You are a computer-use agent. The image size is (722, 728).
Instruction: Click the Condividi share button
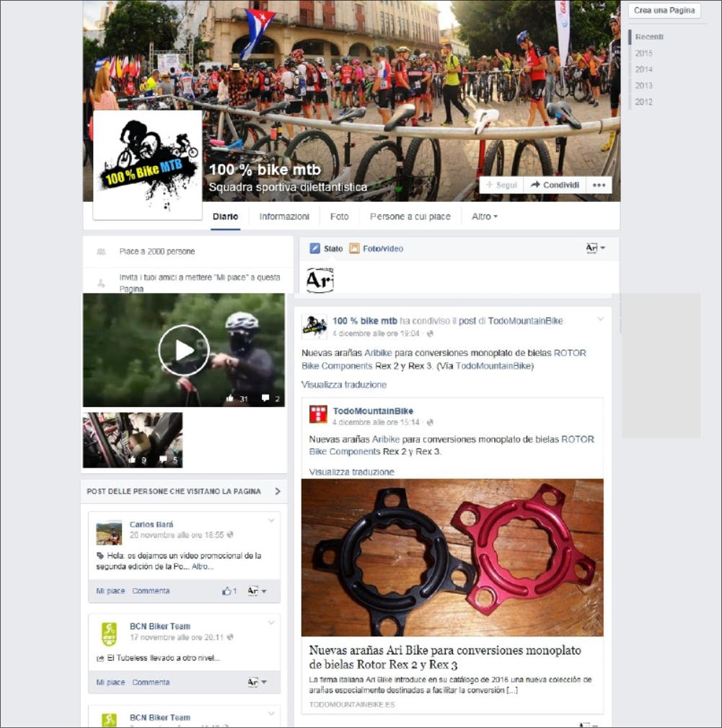coord(555,185)
